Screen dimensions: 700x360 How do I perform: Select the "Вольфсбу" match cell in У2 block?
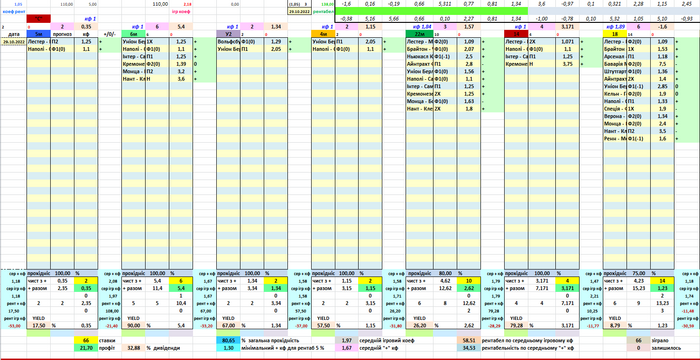click(228, 41)
